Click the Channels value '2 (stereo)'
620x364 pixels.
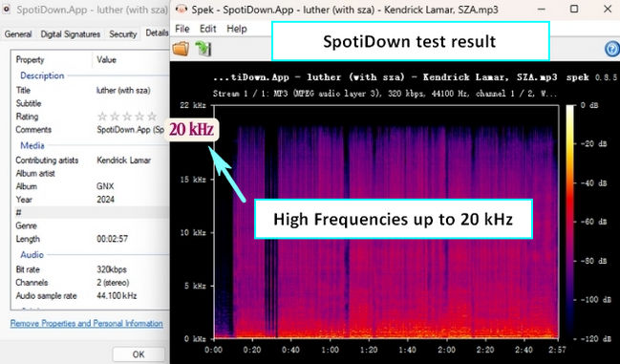coord(113,283)
